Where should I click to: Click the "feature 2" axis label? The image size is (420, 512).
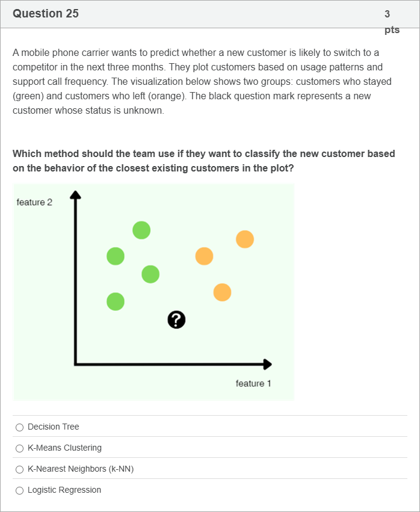click(x=34, y=202)
